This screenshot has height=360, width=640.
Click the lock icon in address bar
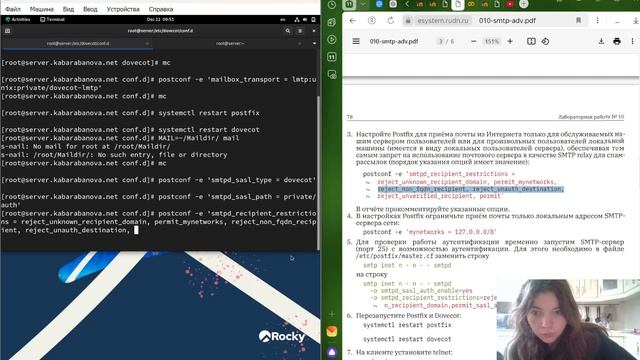[407, 20]
